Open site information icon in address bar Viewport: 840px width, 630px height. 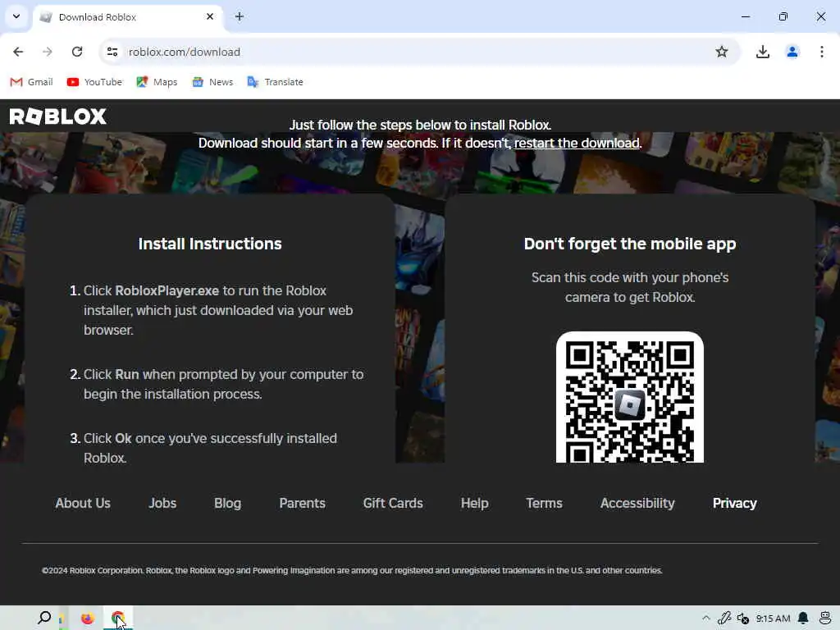coord(112,52)
